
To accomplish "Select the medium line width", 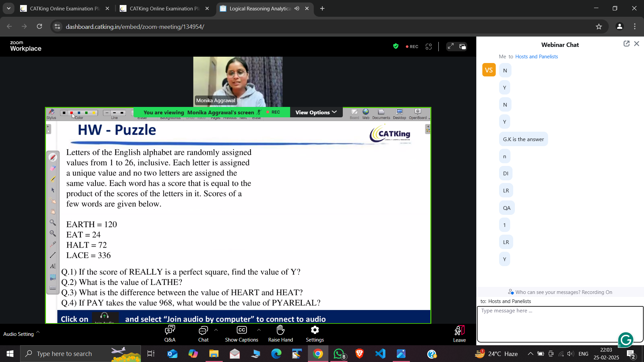I will point(114,113).
